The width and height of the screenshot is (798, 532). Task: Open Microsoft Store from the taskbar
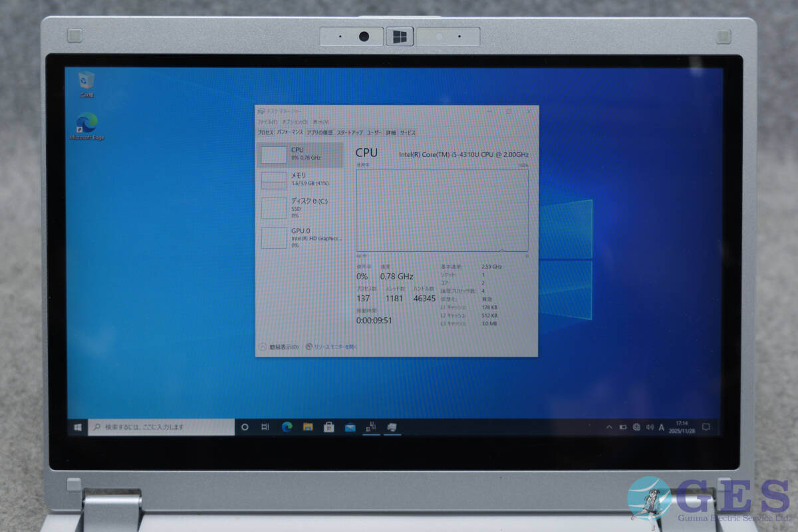coord(329,427)
